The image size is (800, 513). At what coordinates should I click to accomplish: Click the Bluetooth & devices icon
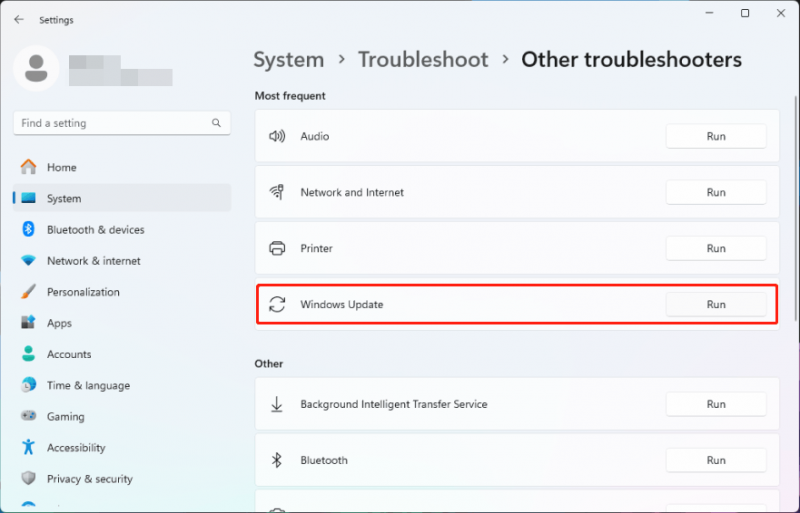point(29,229)
